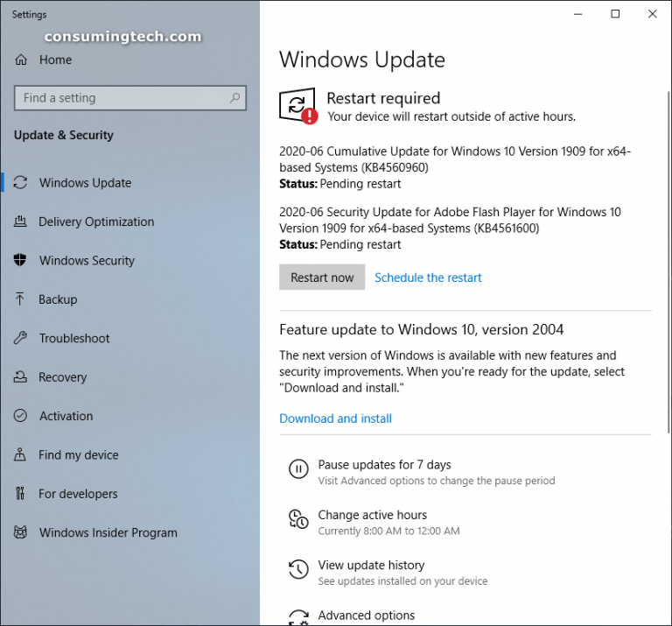Click the KB4561600 Adobe Flash update text
The image size is (672, 626).
click(450, 220)
